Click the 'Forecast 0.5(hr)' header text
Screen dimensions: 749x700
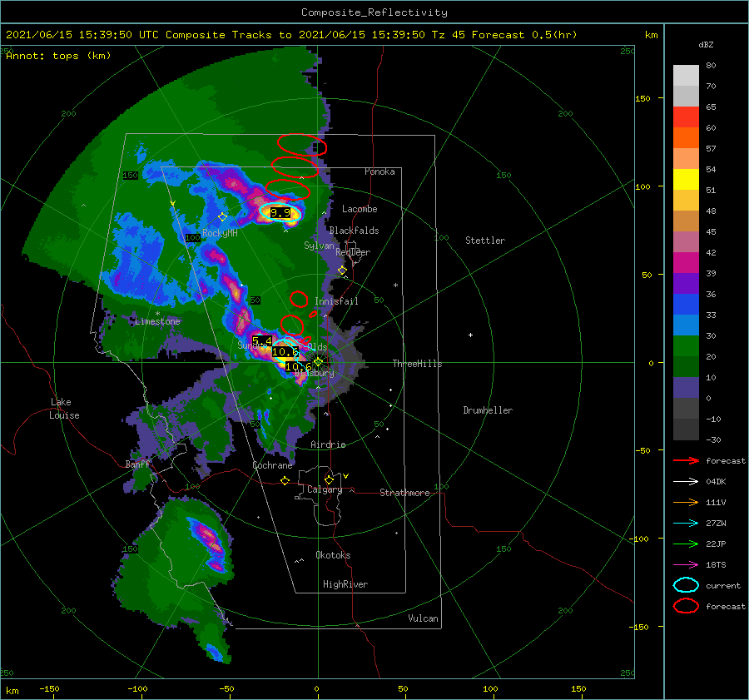point(524,35)
